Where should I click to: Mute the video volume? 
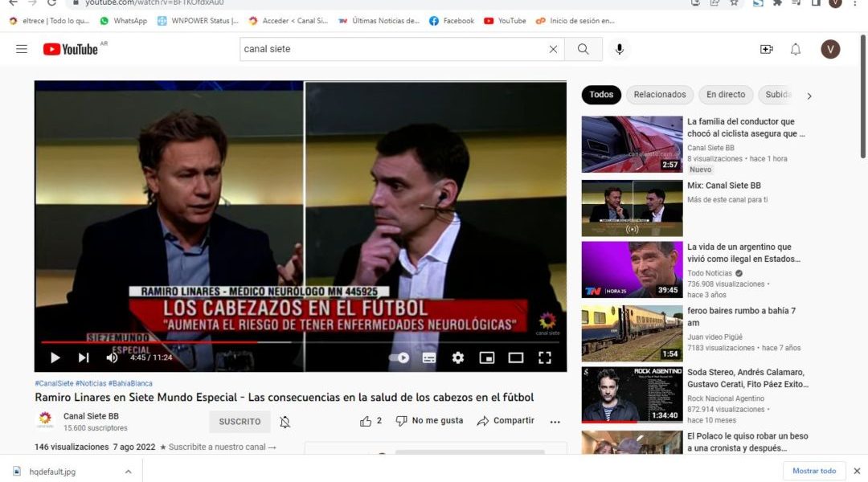[112, 357]
